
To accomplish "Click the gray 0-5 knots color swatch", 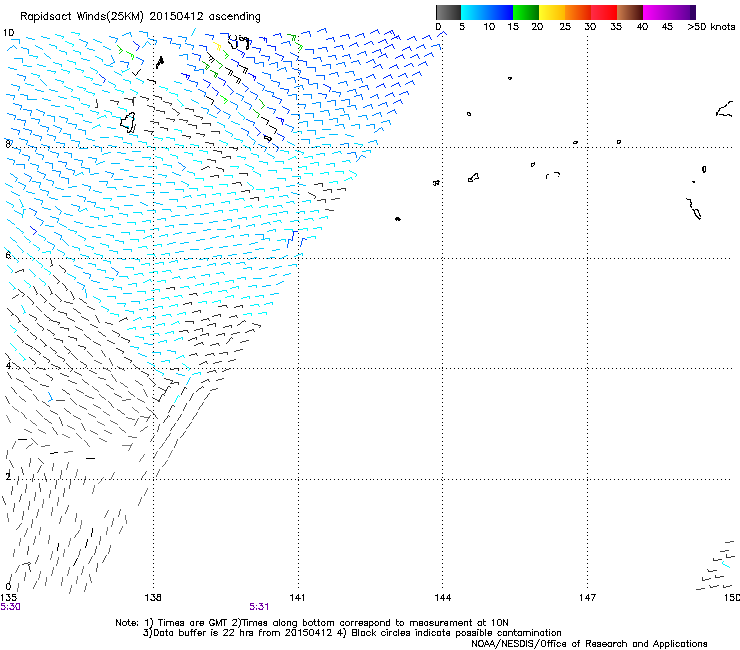I will pos(448,12).
